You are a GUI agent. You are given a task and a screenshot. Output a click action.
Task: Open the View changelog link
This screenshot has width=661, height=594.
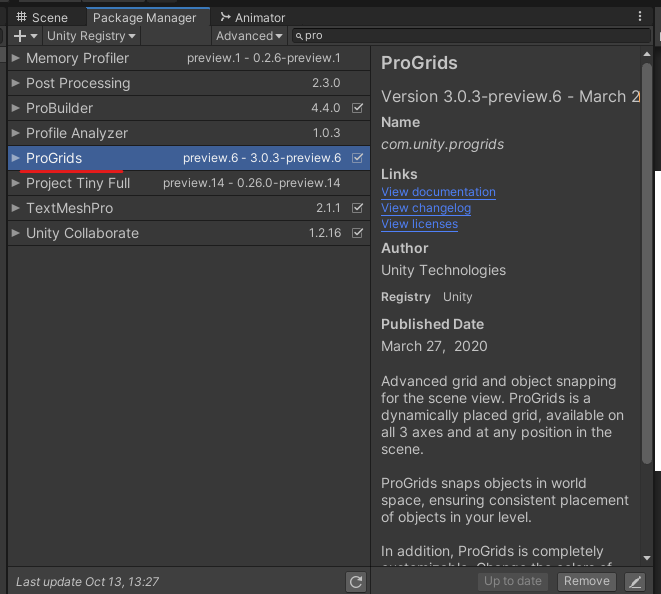click(426, 208)
